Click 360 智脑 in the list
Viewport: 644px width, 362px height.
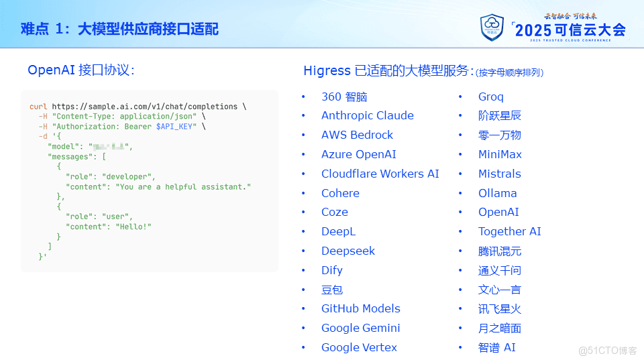(344, 97)
